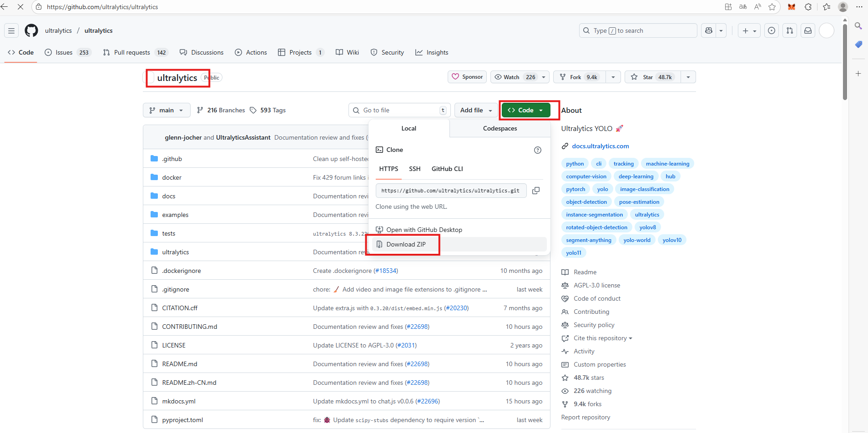Click the HTTPS clone URL text field
The image size is (868, 433).
(x=451, y=191)
